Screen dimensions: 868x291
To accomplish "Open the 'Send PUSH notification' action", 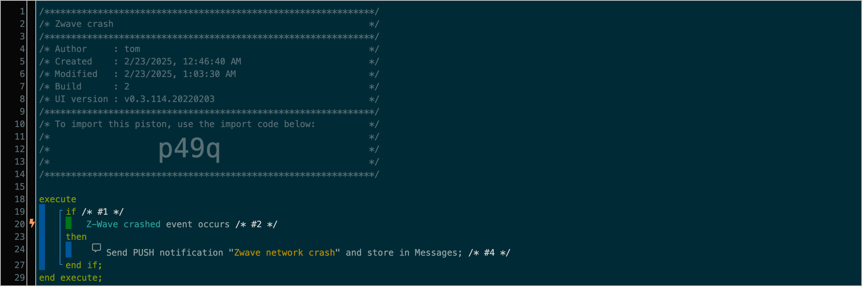I will tap(164, 253).
